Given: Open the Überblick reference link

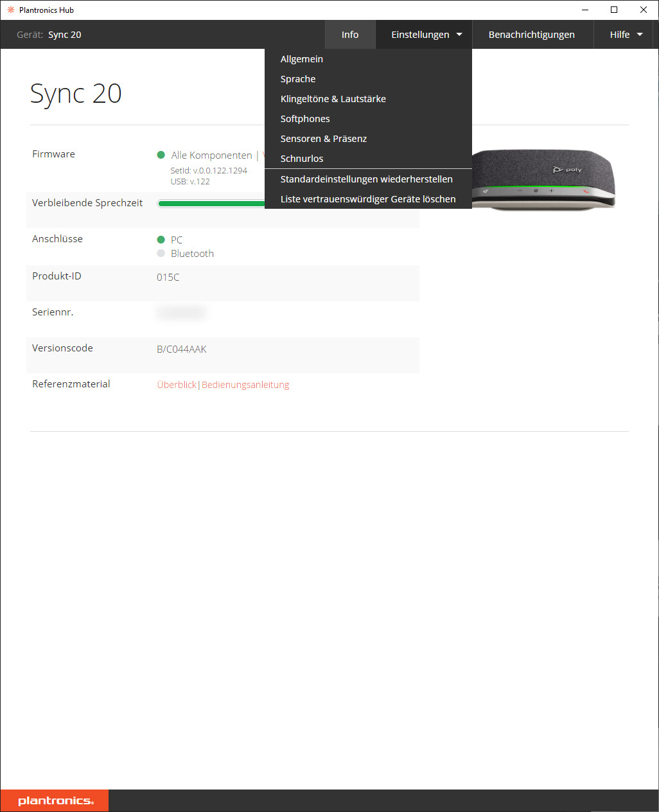Looking at the screenshot, I should (x=177, y=385).
